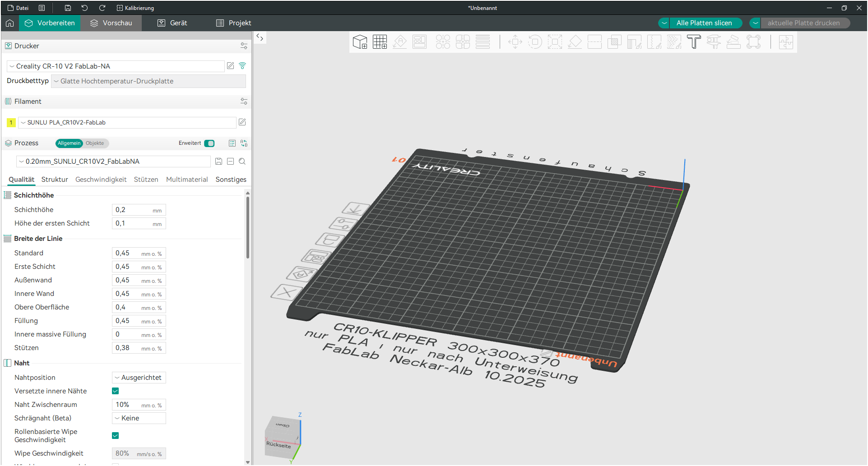Screen dimensions: 868x466
Task: Select the Text emboss tool
Action: pyautogui.click(x=694, y=42)
